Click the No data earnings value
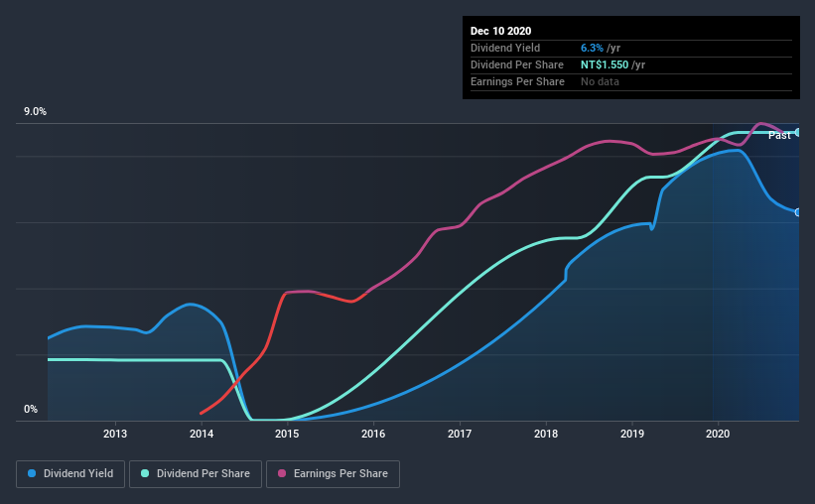The image size is (815, 504). click(600, 81)
